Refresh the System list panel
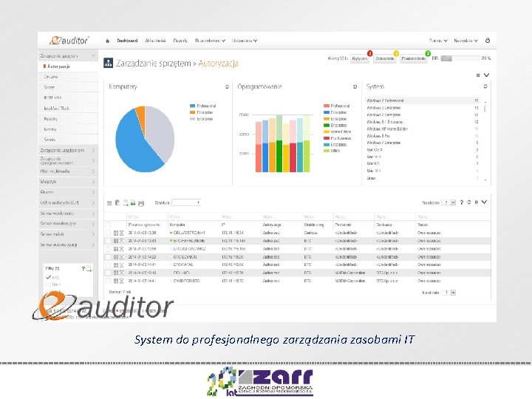This screenshot has width=532, height=399. tap(485, 86)
